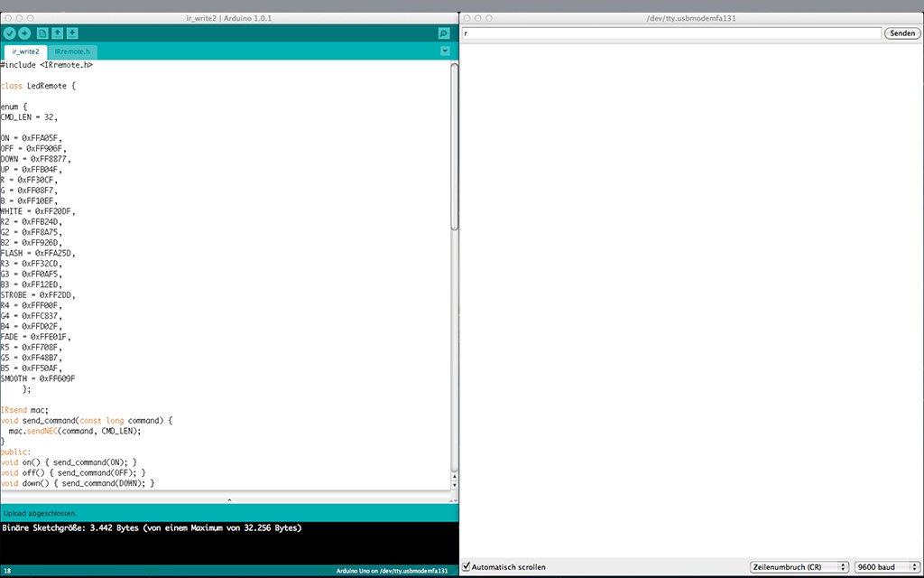Click the serial monitor output area
Image resolution: width=924 pixels, height=578 pixels.
tap(691, 298)
